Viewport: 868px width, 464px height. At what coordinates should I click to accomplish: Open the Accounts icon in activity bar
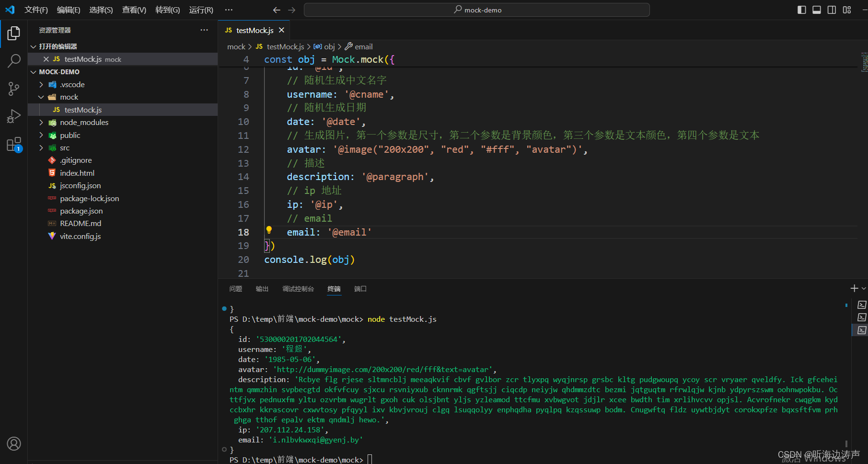pyautogui.click(x=14, y=444)
